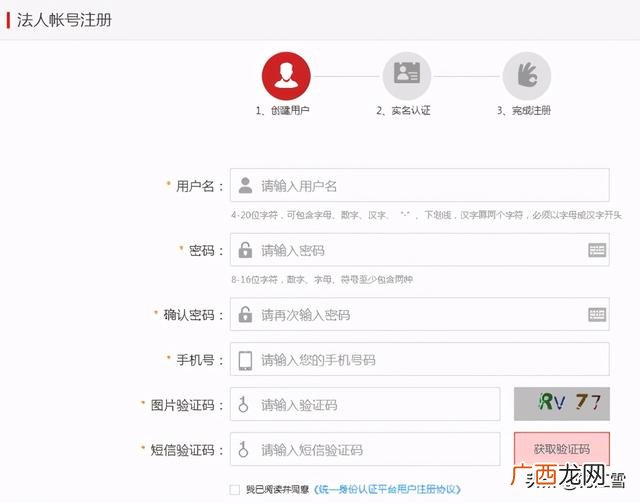Click the lock icon in the 密码 field
Screen dimensions: 640x503
click(x=245, y=250)
